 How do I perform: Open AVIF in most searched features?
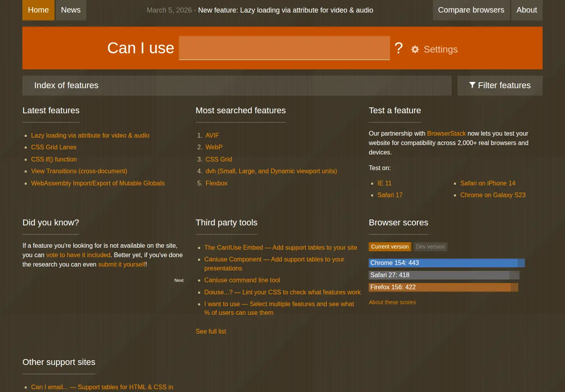click(x=212, y=135)
